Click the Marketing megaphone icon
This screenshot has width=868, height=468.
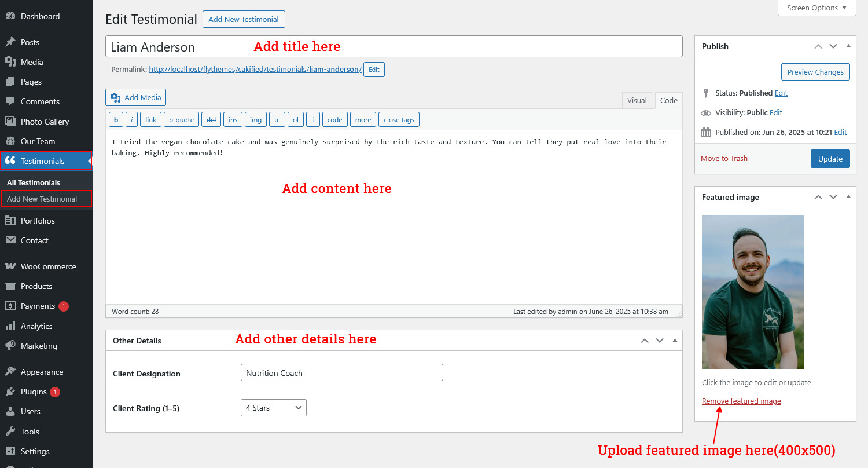coord(10,346)
